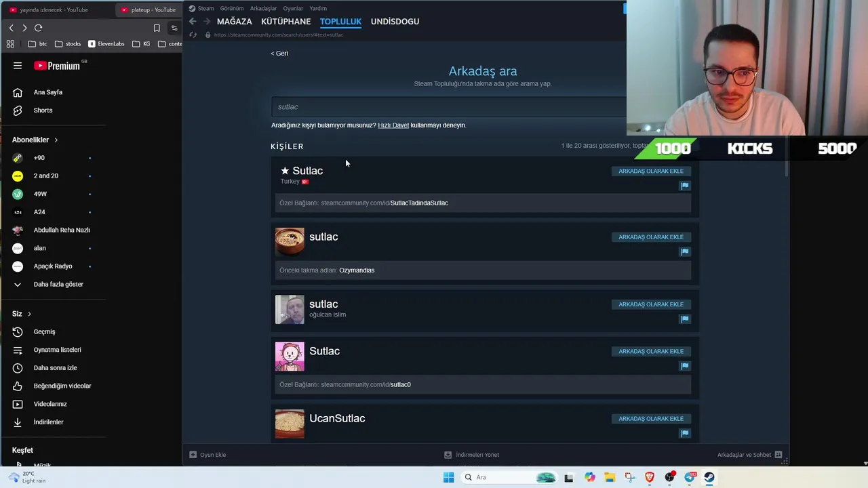The width and height of the screenshot is (868, 488).
Task: Flag the Sutlac profile with sutlac0 link
Action: (x=684, y=366)
